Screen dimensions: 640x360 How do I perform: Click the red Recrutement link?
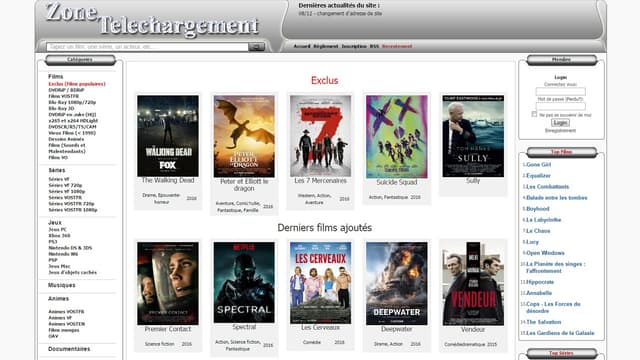point(397,47)
